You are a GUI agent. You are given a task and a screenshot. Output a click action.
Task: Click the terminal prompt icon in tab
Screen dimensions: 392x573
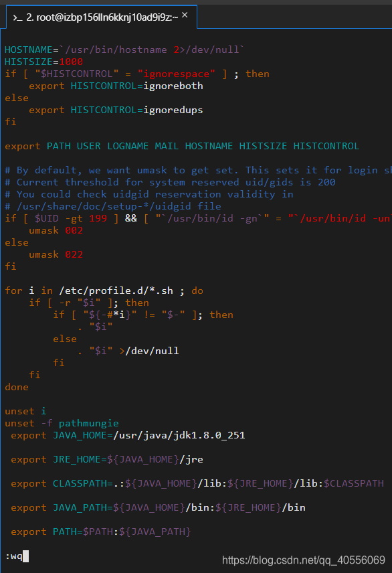pyautogui.click(x=18, y=17)
